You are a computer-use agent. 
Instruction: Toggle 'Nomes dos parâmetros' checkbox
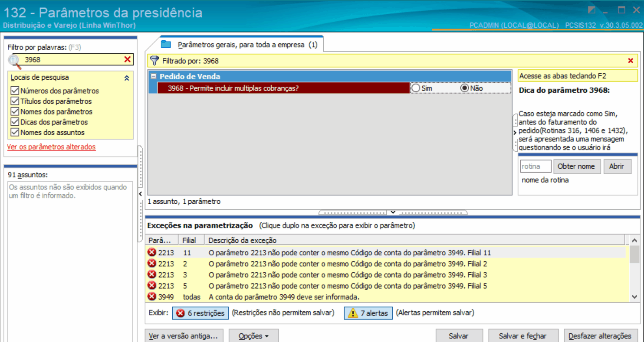[15, 112]
